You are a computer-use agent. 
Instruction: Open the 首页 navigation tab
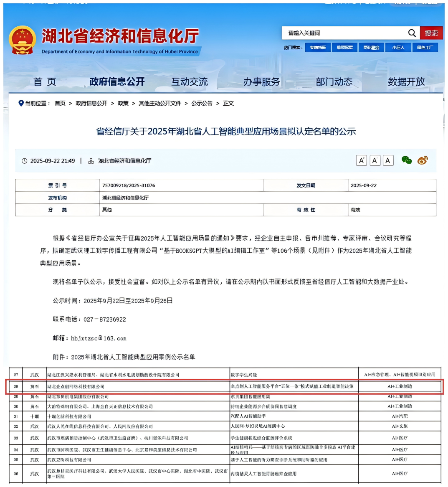point(45,81)
